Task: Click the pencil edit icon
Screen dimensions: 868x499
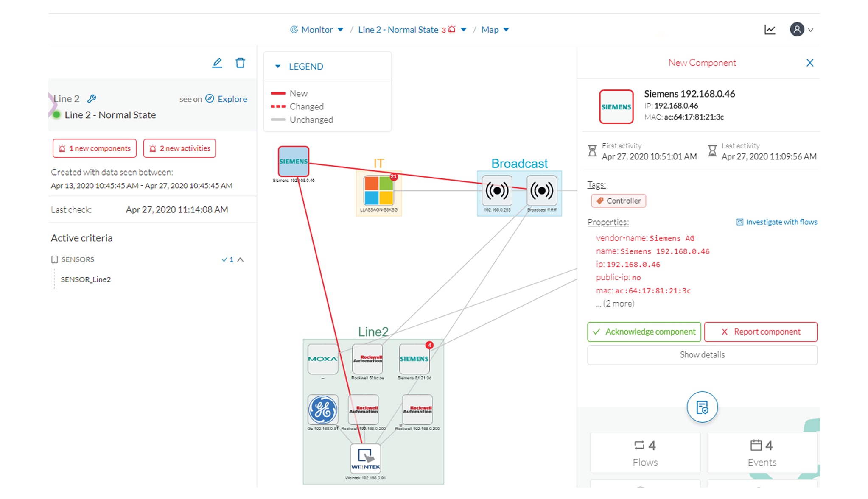Action: pos(217,63)
